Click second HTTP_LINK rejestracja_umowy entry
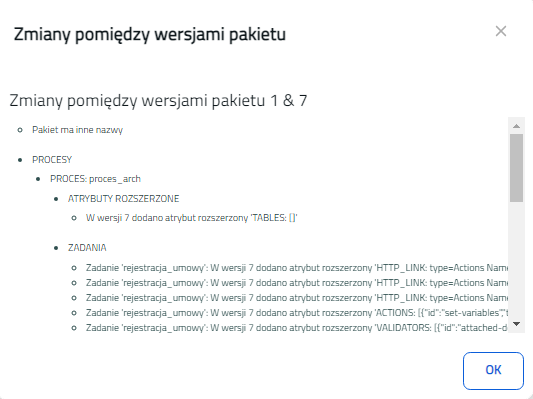Viewport: 533px width, 399px height. 297,283
